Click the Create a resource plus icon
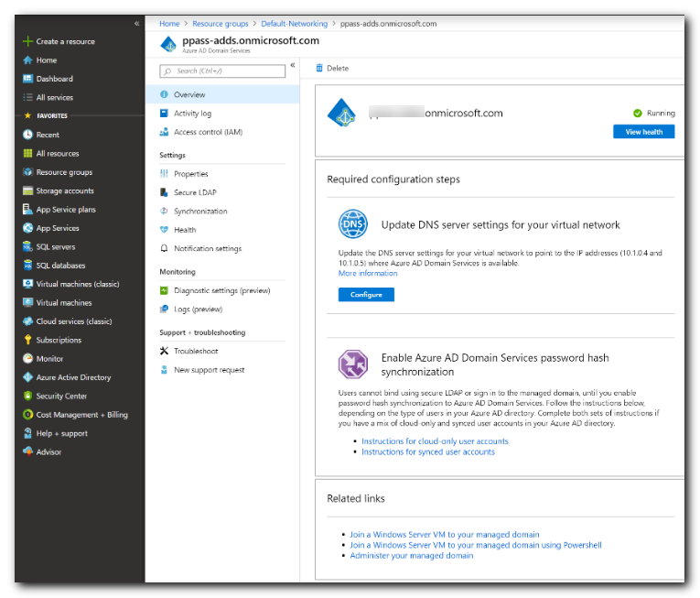The width and height of the screenshot is (700, 598). (x=27, y=41)
